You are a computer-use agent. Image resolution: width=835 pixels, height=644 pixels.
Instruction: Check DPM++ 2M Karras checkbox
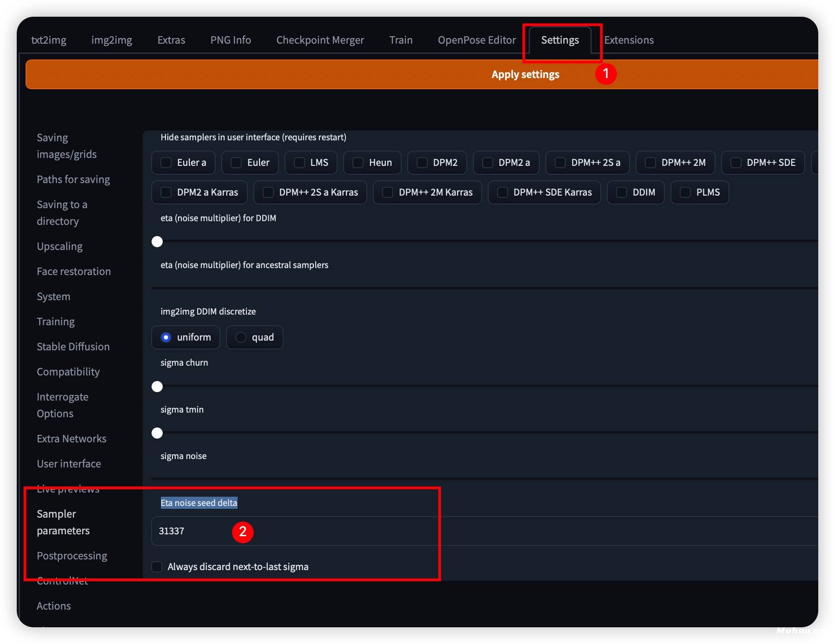[388, 192]
